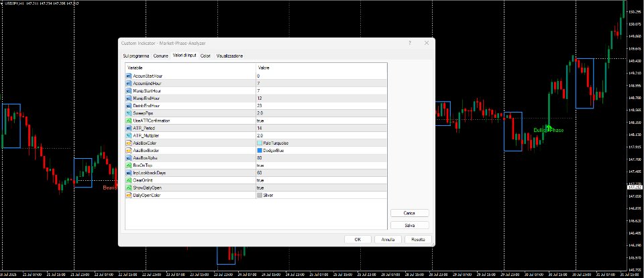Click the ManipStartHour variable type icon
Screen dimensions: 644x278
pyautogui.click(x=129, y=91)
